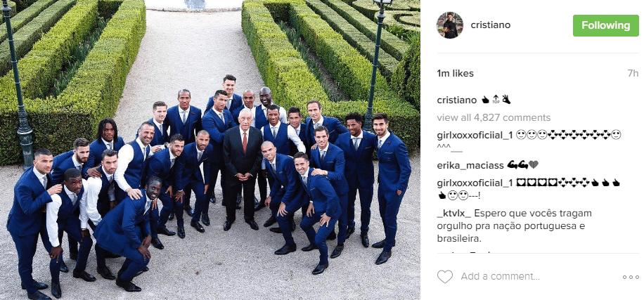Expand view all 4,827 comments
The image size is (644, 300).
pyautogui.click(x=494, y=118)
